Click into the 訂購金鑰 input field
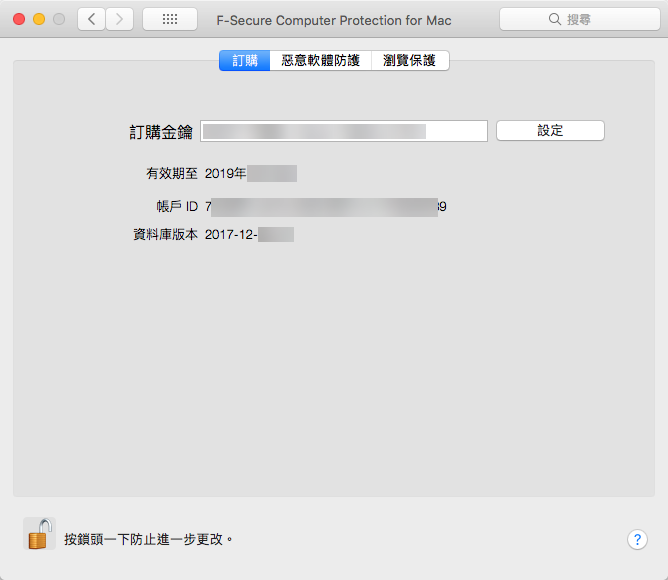This screenshot has width=668, height=580. (x=343, y=131)
